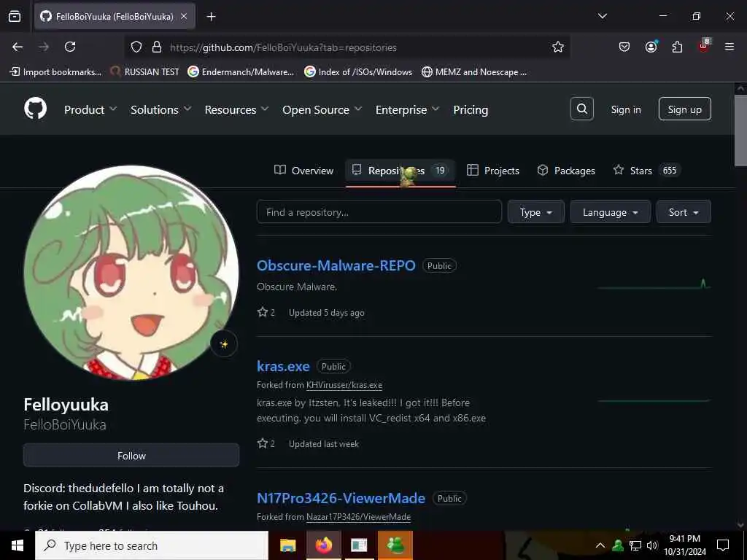Open the Firefox View icon beside the tabs
This screenshot has width=747, height=560.
15,16
